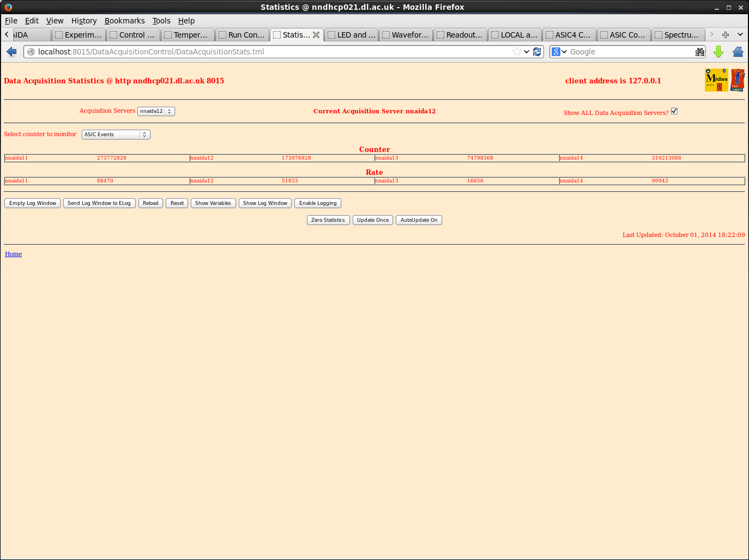The width and height of the screenshot is (749, 560).
Task: Click the Midas logo icon
Action: click(716, 80)
